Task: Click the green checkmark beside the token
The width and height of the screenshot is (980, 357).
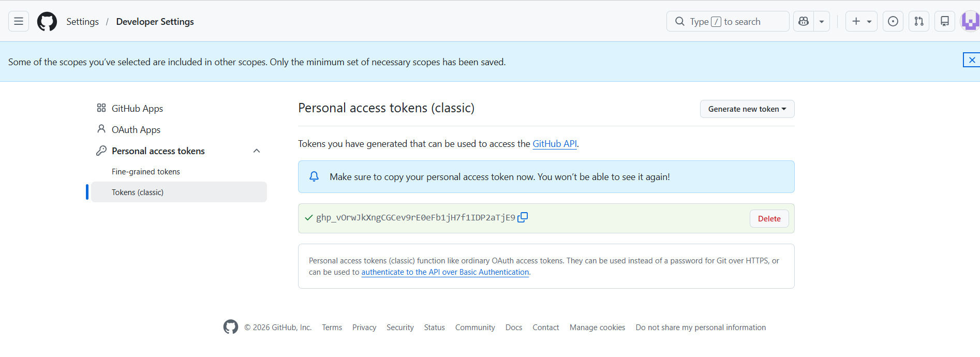Action: tap(309, 217)
